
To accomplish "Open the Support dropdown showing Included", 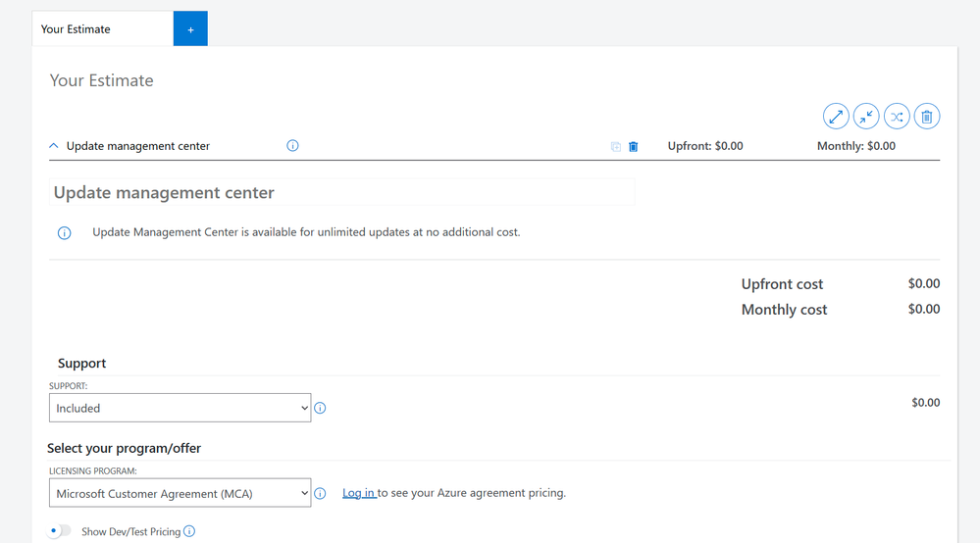I will pyautogui.click(x=180, y=408).
